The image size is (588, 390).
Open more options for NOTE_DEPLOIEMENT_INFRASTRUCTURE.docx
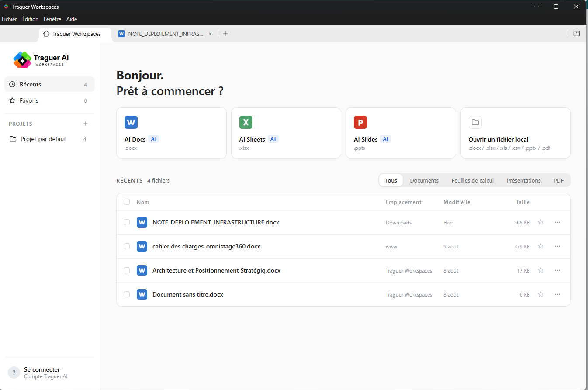pyautogui.click(x=557, y=222)
